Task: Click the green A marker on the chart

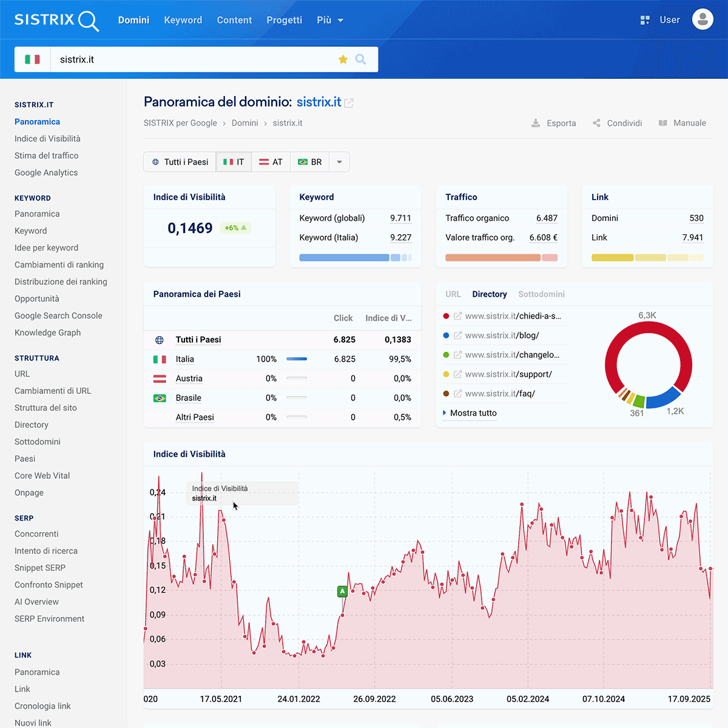Action: [x=342, y=591]
